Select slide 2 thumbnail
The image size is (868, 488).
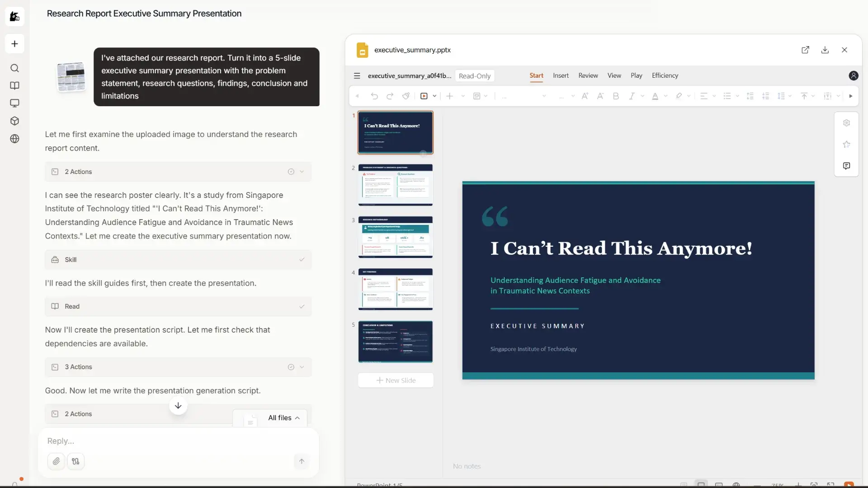[396, 185]
